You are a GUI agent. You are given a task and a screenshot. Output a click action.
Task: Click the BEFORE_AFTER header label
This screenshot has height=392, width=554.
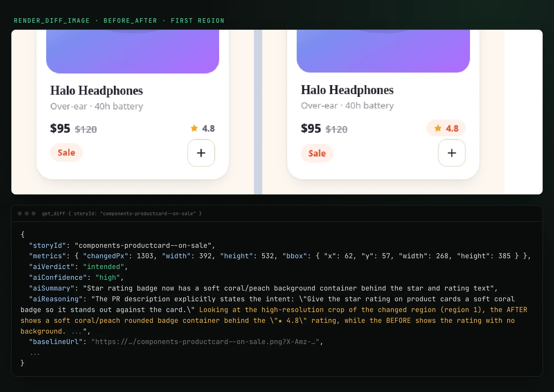[x=130, y=21]
